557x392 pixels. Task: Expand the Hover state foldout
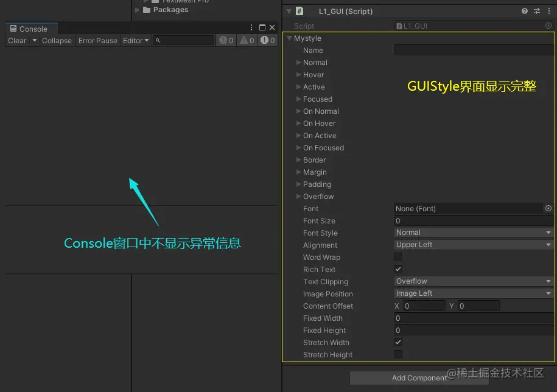pos(298,74)
